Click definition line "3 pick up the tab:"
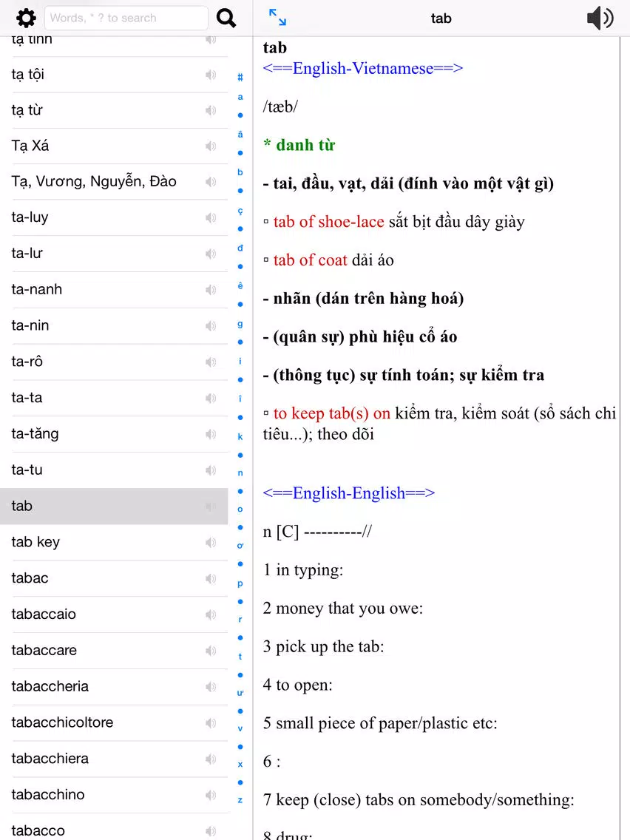The image size is (630, 840). tap(323, 646)
